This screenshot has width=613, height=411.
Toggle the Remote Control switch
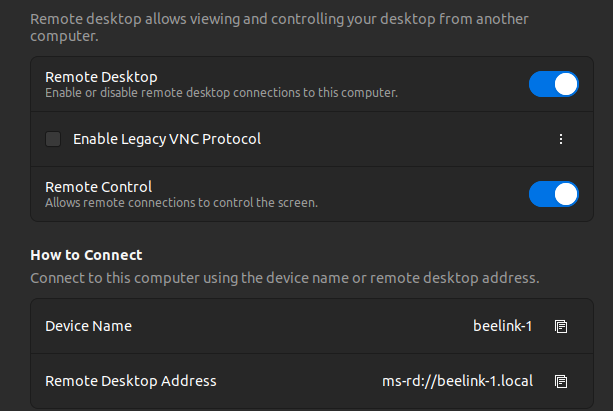[553, 194]
